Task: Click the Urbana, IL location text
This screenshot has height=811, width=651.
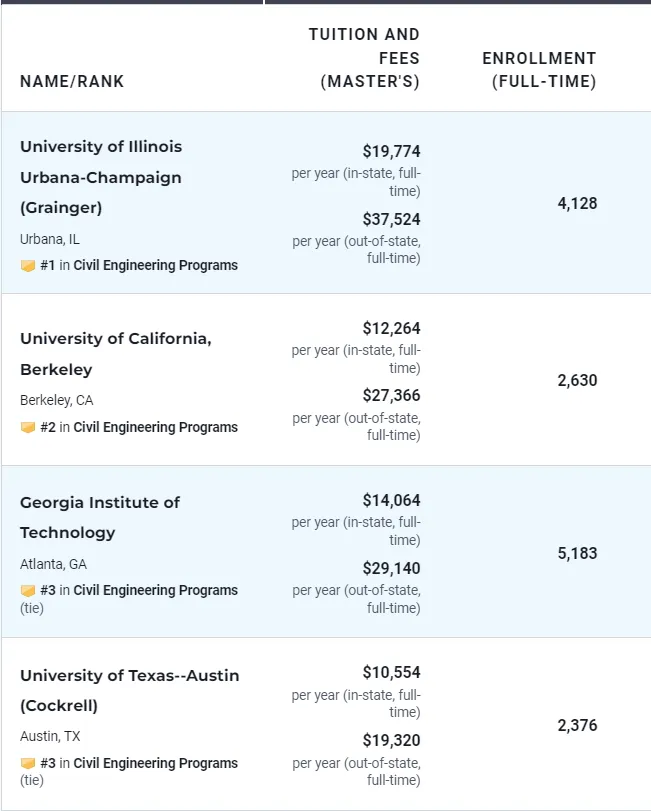Action: [51, 240]
